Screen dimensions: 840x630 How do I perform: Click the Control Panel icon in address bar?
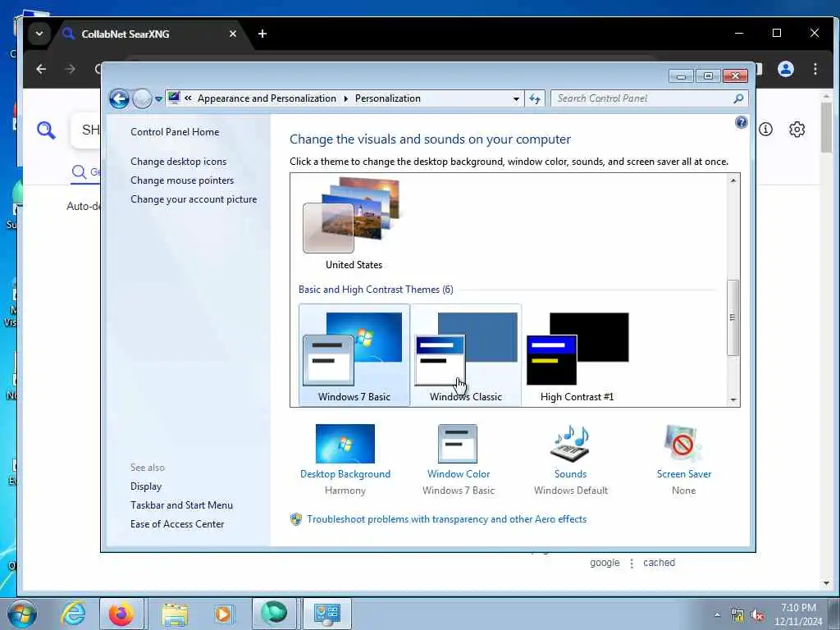point(174,98)
